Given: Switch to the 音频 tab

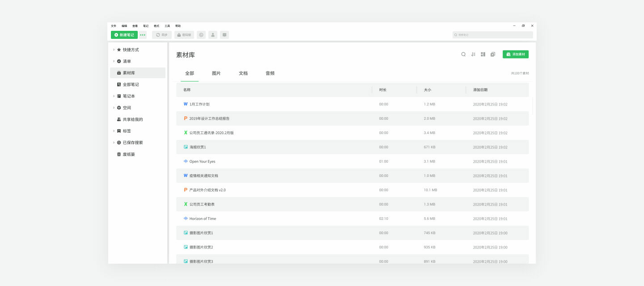Looking at the screenshot, I should 270,73.
